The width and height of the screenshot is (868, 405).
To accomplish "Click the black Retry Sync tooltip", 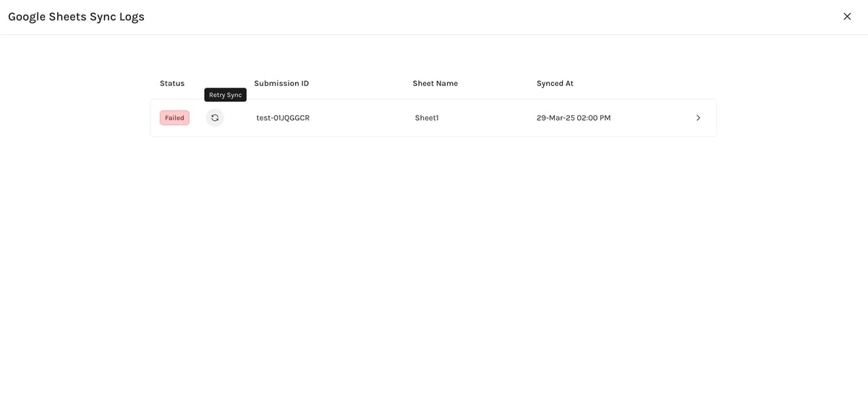I will (x=225, y=95).
